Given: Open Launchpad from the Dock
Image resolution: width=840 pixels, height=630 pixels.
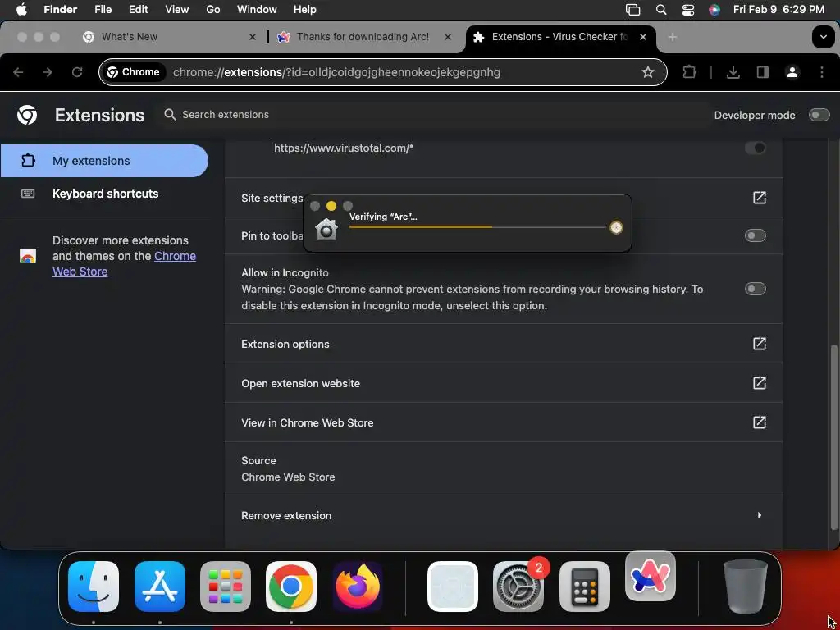Looking at the screenshot, I should click(x=226, y=587).
